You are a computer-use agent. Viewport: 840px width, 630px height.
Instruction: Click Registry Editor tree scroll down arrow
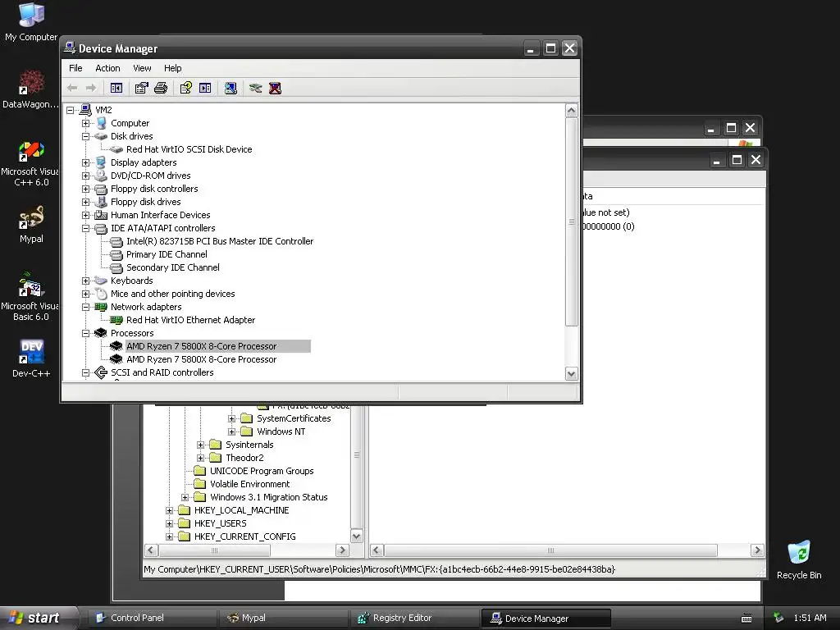[356, 536]
